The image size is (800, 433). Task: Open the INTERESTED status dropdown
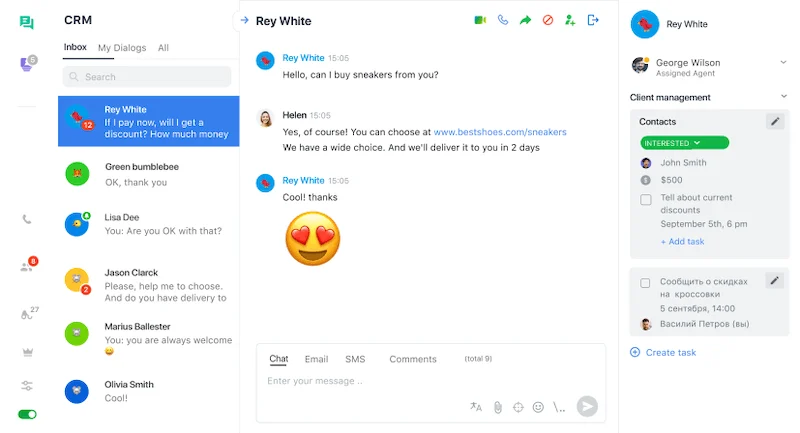[685, 143]
